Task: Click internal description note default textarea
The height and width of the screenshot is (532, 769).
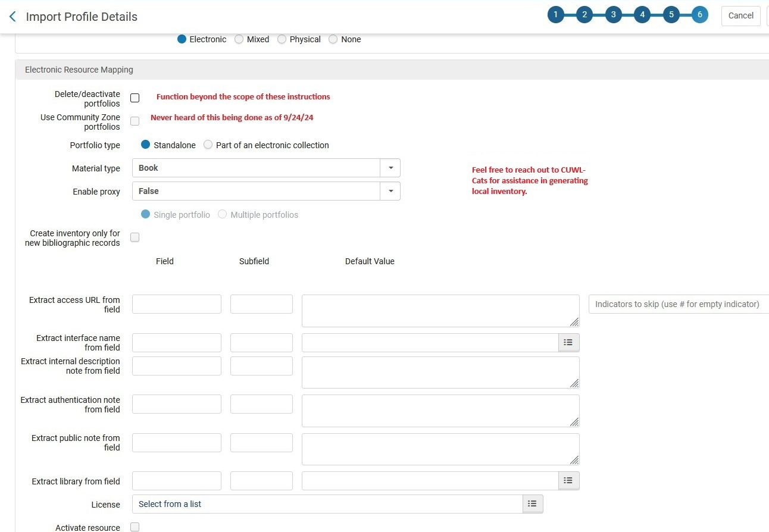Action: click(x=440, y=373)
